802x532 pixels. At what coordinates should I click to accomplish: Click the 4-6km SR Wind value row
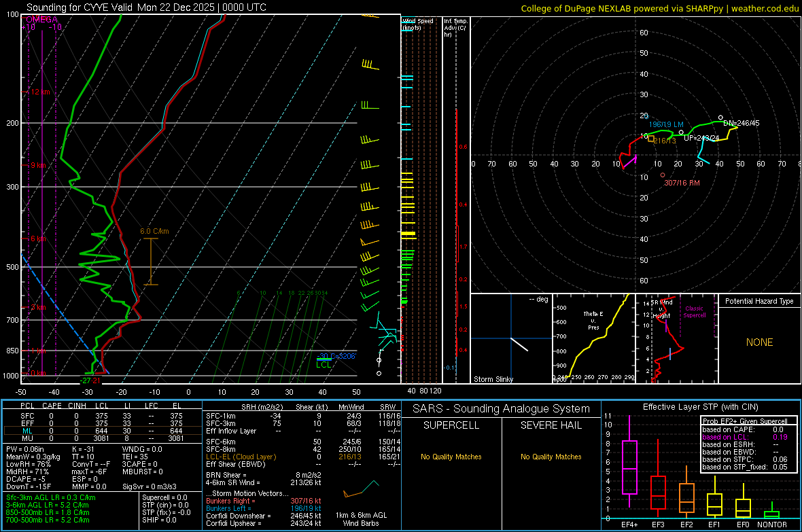tap(264, 482)
